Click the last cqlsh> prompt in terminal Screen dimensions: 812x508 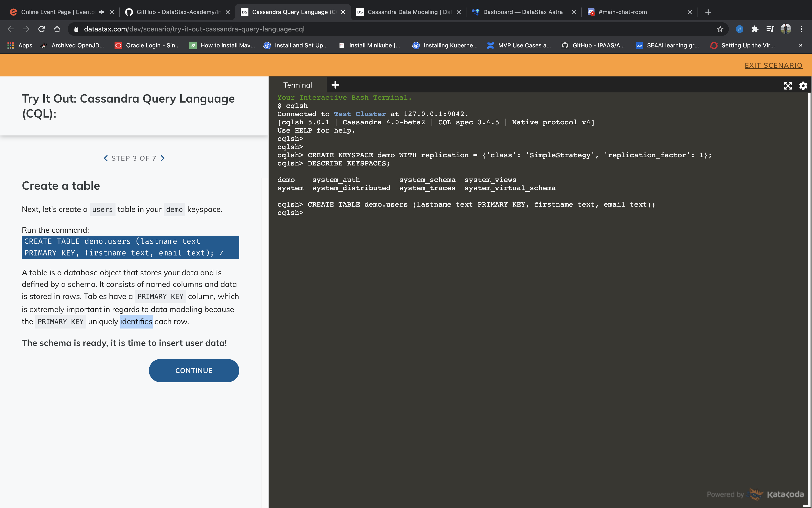[x=290, y=213]
